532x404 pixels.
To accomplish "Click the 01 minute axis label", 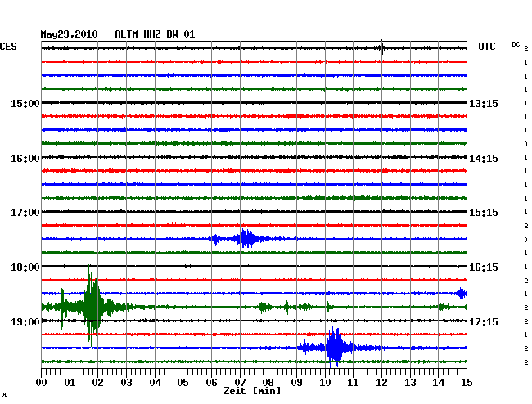I will 70,383.
